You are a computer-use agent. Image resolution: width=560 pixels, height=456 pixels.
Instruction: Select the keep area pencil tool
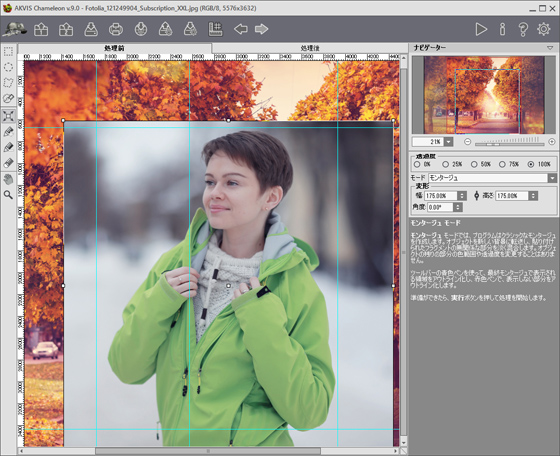pos(8,132)
